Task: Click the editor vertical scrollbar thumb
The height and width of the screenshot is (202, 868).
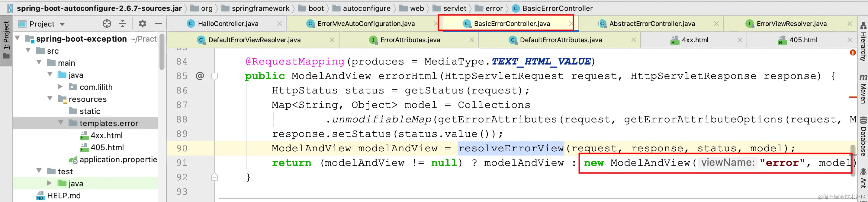Action: point(853,160)
